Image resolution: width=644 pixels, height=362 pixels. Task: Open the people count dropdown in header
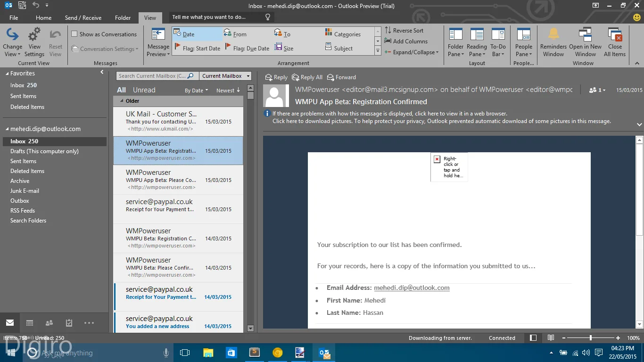pyautogui.click(x=597, y=90)
